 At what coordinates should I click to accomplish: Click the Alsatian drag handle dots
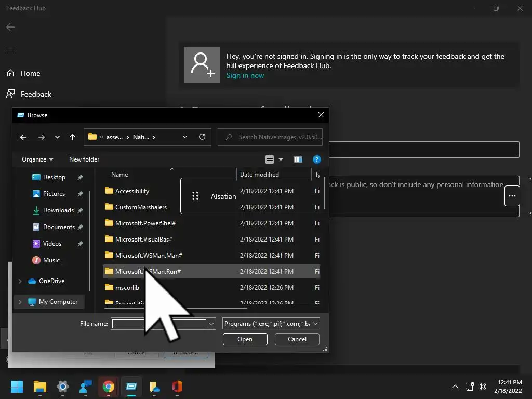(195, 196)
